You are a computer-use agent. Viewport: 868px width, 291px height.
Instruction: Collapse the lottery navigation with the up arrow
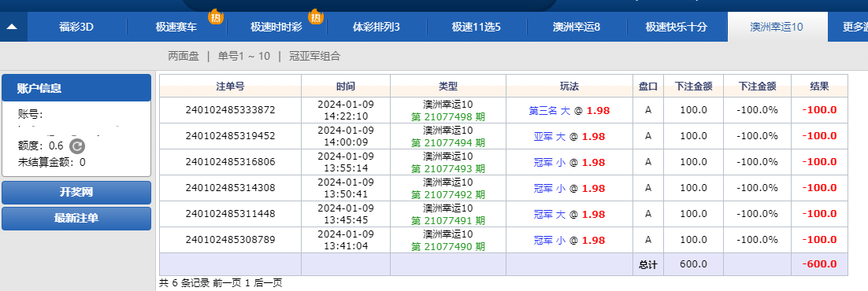[x=12, y=27]
